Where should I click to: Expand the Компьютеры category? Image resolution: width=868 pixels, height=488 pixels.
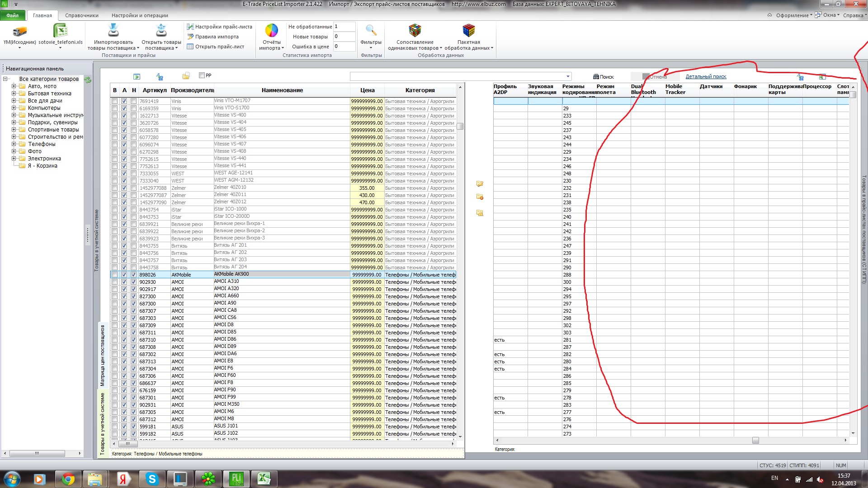pos(14,108)
